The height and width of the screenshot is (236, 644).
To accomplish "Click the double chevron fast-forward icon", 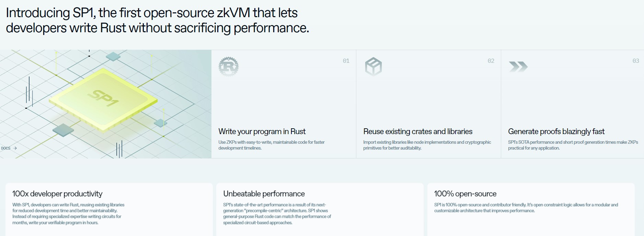I will point(518,67).
